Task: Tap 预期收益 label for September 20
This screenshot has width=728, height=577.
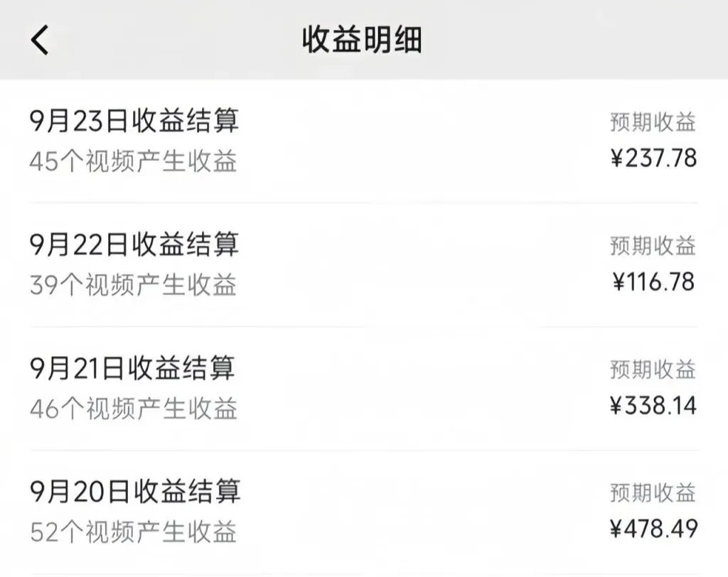Action: coord(653,492)
